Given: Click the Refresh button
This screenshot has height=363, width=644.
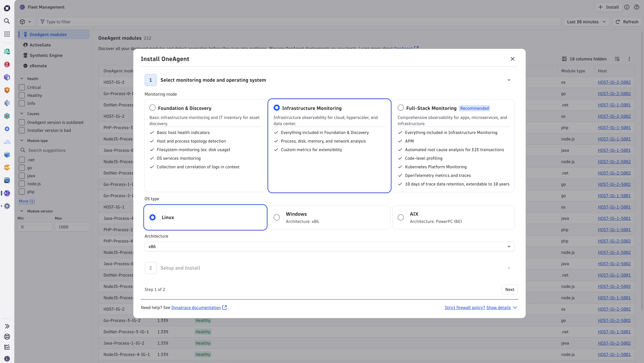Looking at the screenshot, I should pyautogui.click(x=627, y=22).
